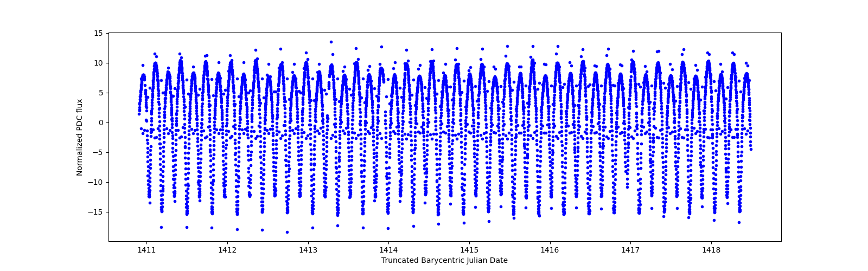Click y-axis tick label 10

click(98, 63)
